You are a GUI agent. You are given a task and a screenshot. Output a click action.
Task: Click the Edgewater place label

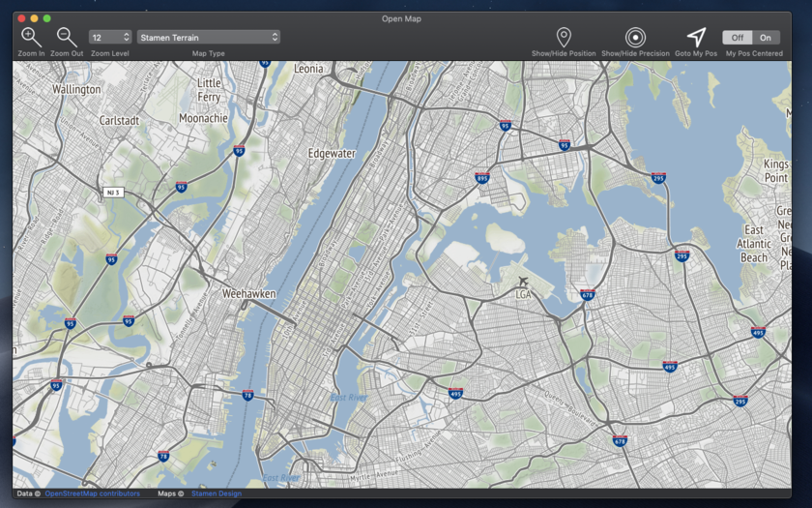point(332,154)
